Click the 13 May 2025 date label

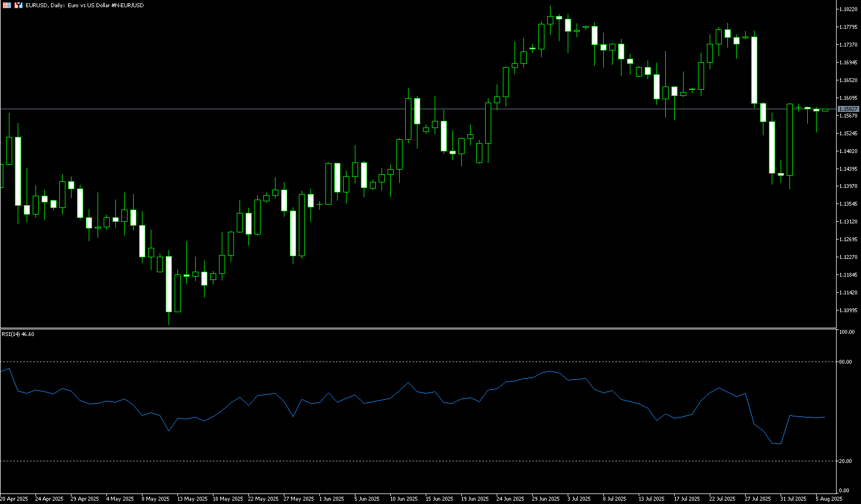click(192, 499)
